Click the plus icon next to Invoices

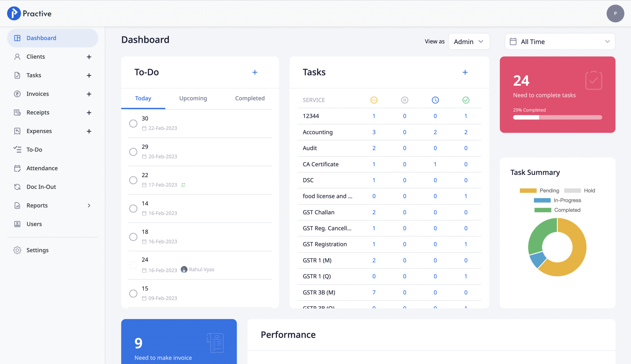[x=89, y=94]
